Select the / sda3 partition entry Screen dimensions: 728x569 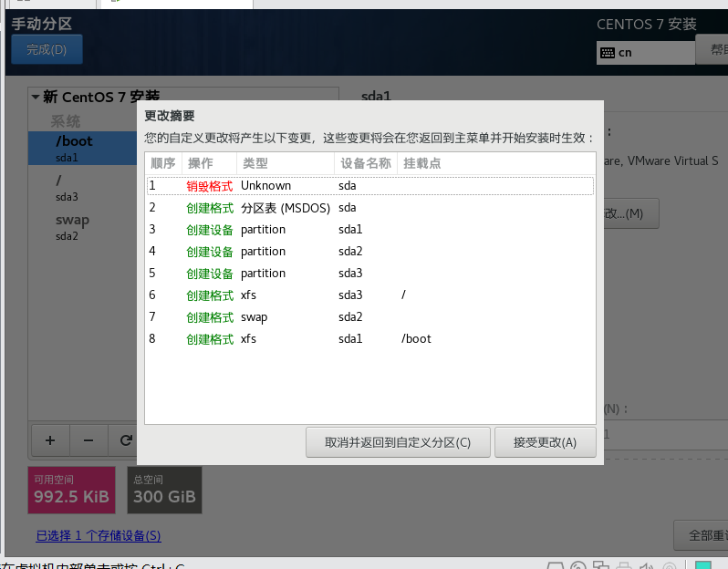click(x=82, y=188)
